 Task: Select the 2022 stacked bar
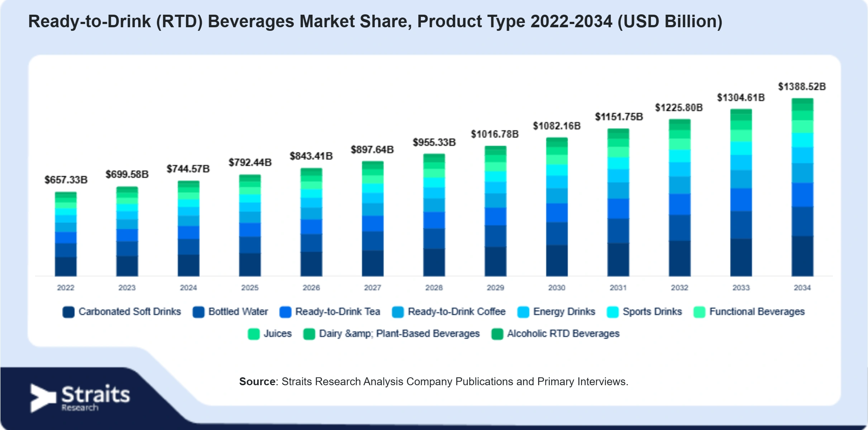(x=66, y=234)
